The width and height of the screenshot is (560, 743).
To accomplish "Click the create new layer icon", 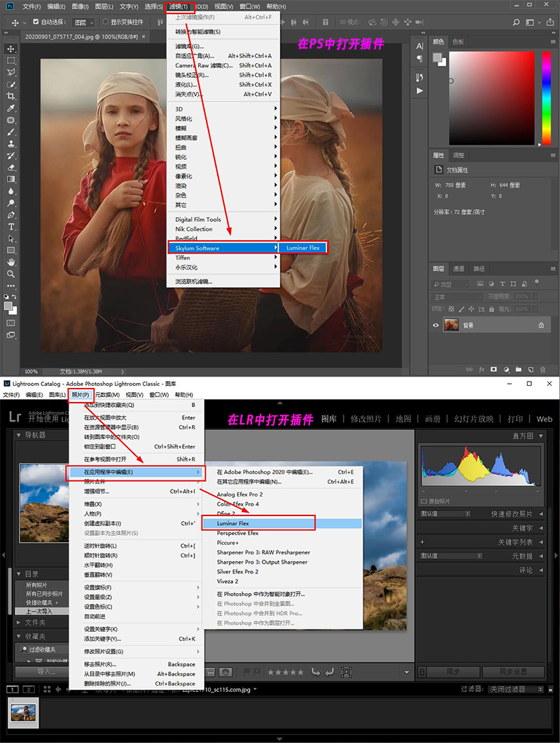I will [x=531, y=370].
